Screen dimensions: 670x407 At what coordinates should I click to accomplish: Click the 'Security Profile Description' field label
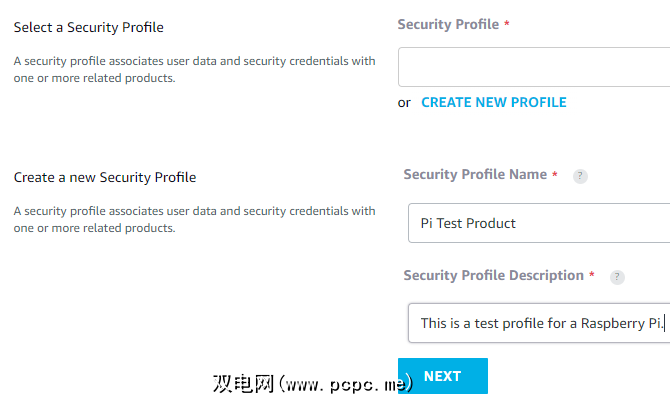click(x=493, y=275)
